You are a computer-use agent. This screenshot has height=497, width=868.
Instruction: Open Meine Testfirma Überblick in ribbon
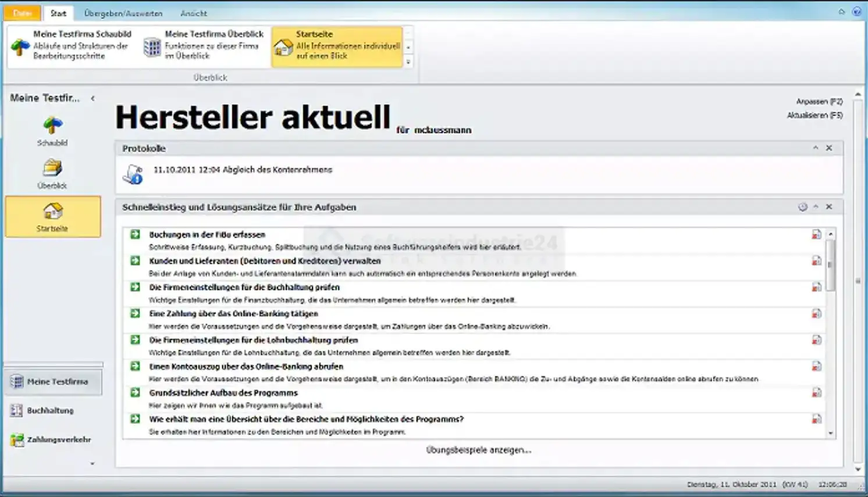pyautogui.click(x=205, y=45)
